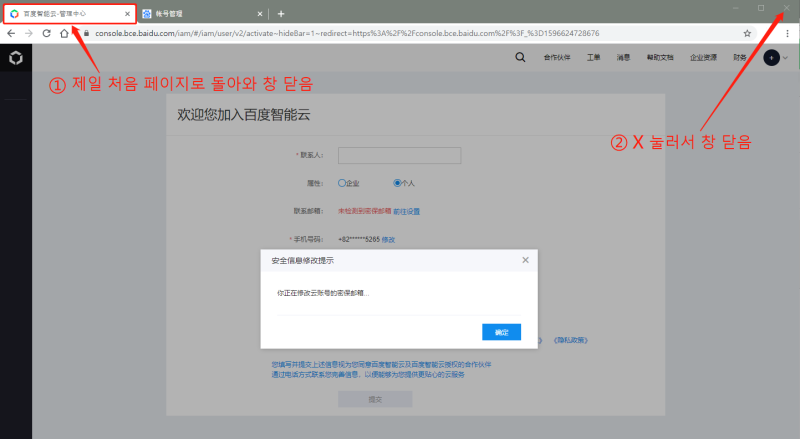Reload the page with the refresh icon

(46, 33)
